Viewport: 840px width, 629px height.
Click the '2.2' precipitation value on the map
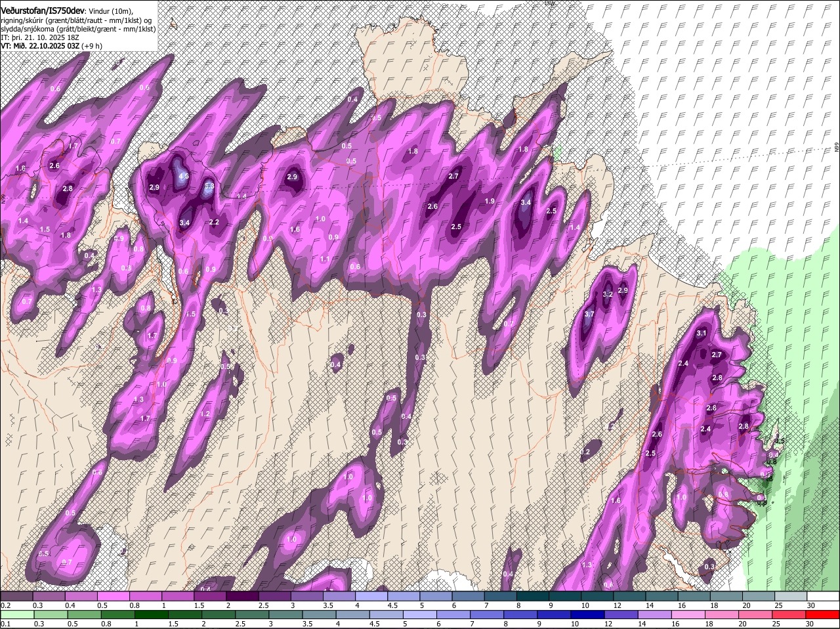point(214,223)
